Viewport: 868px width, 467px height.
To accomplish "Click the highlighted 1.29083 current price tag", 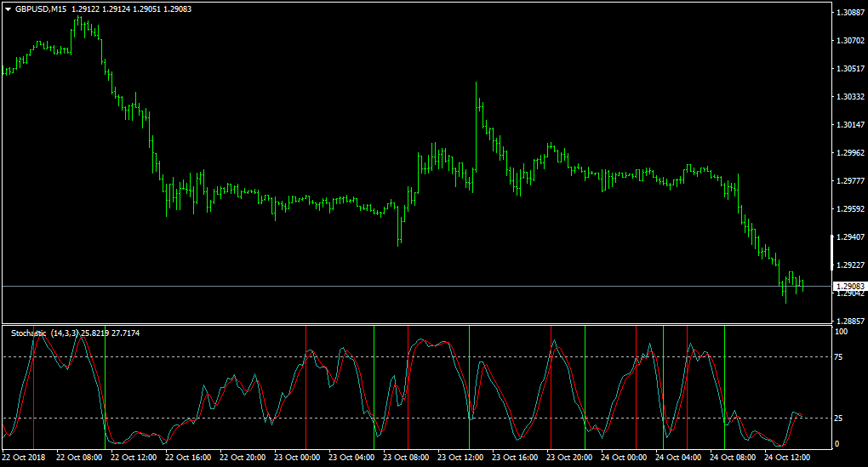I will [x=850, y=287].
